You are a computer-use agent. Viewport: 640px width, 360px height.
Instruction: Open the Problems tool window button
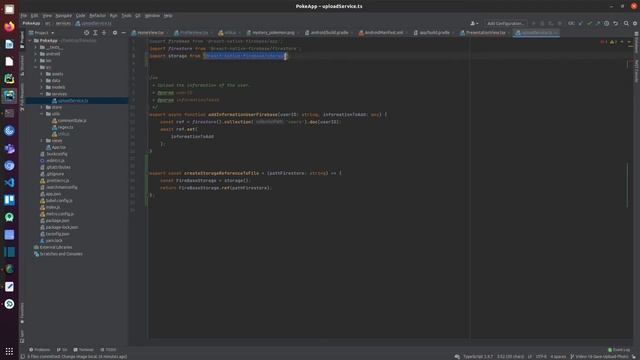pos(40,350)
